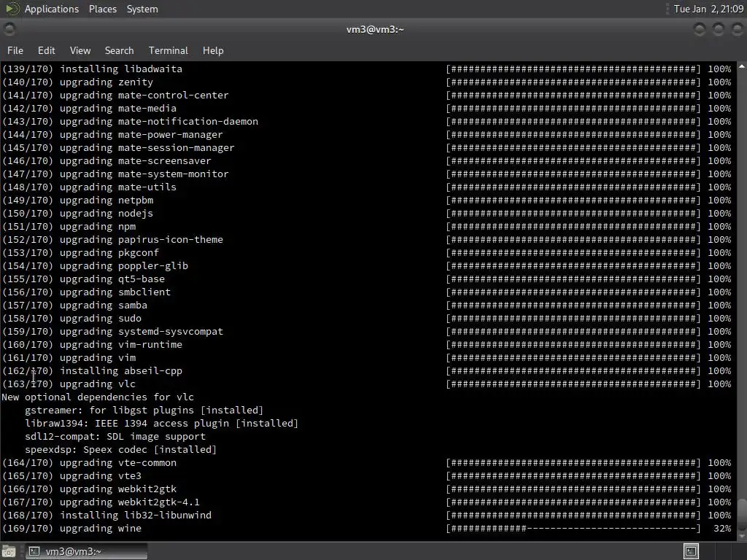Click the line 'upgrading mate-power-manager'
Viewport: 747px width, 560px height.
pyautogui.click(x=112, y=134)
